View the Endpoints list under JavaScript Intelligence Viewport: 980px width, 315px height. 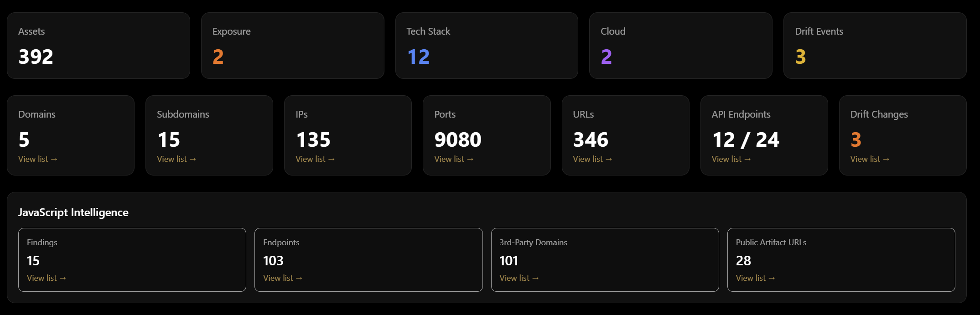coord(282,278)
